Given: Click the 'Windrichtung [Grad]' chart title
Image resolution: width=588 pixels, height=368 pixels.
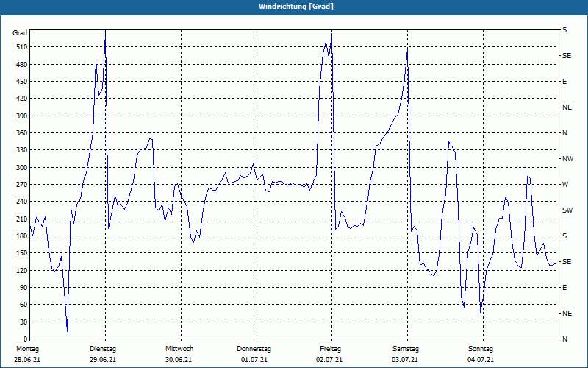Looking at the screenshot, I should click(296, 7).
